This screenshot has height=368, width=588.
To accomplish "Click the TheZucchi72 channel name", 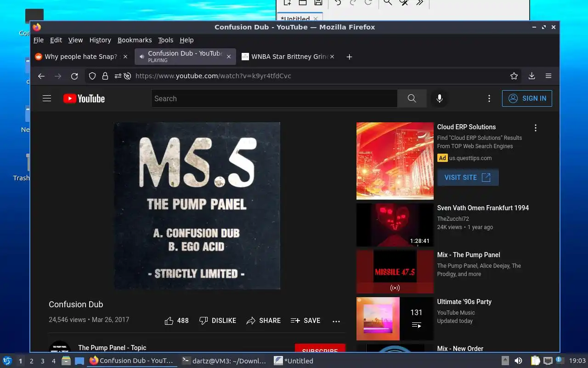I will (x=453, y=219).
